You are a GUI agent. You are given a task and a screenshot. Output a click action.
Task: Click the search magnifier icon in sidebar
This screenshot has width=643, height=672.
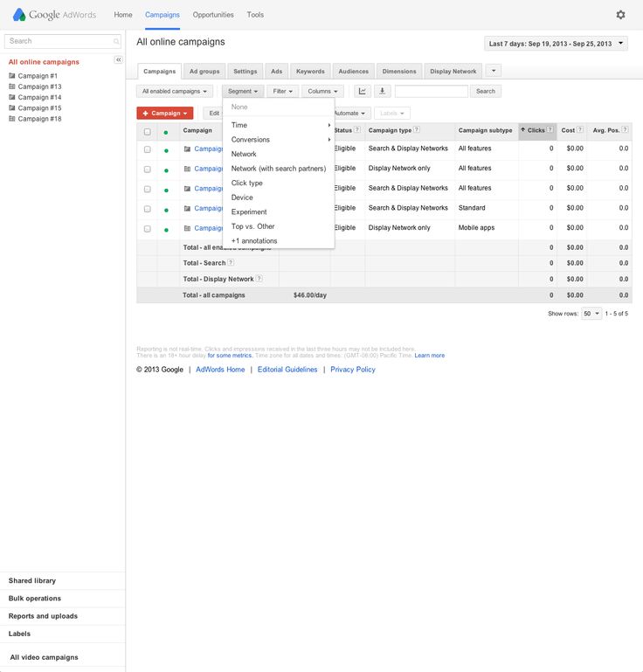click(116, 41)
